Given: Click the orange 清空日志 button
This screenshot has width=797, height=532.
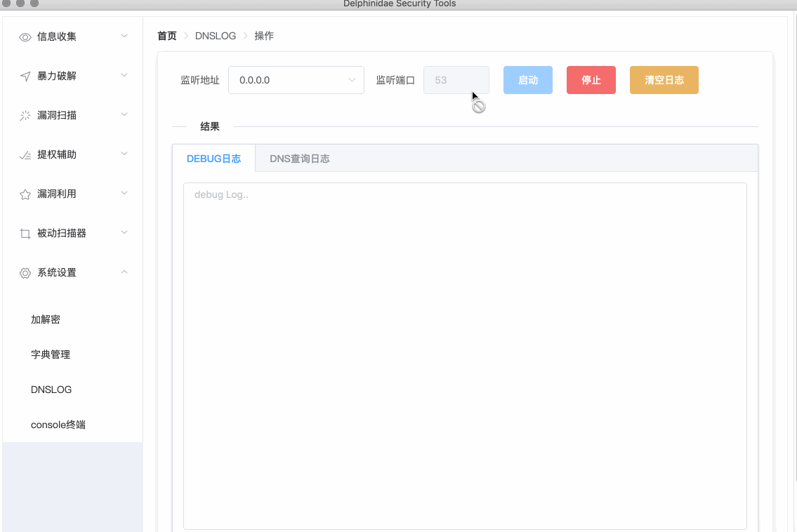Looking at the screenshot, I should click(664, 80).
